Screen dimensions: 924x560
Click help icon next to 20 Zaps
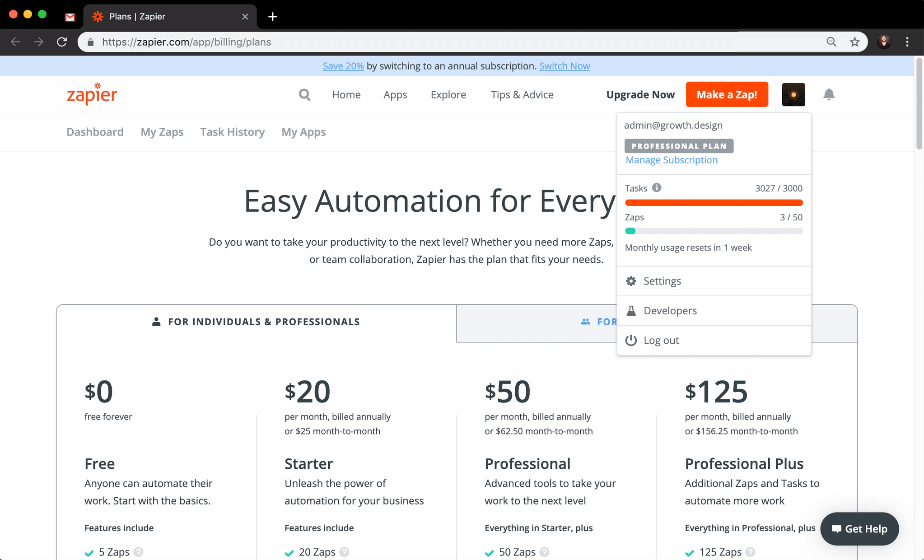click(344, 552)
